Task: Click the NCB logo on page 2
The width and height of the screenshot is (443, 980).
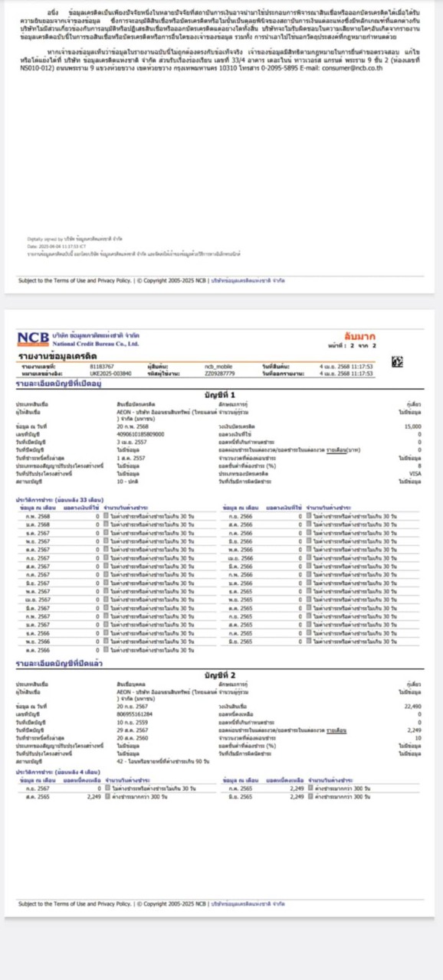Action: point(33,339)
